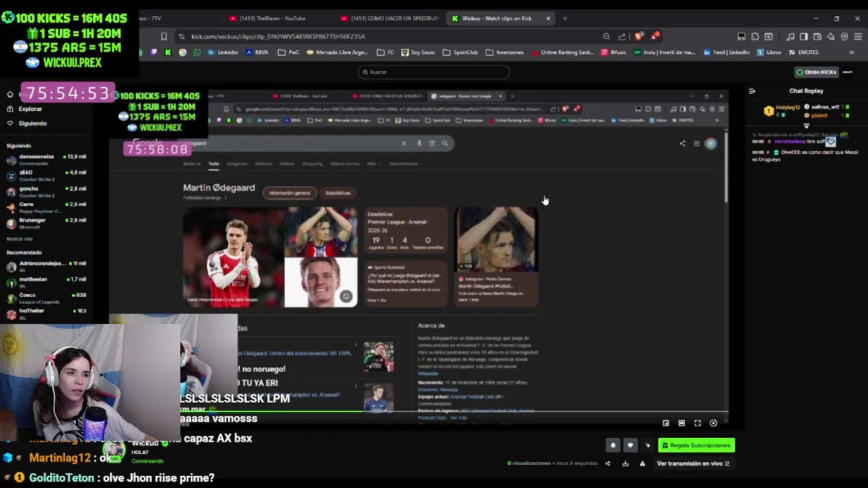Close the Wickuu Kick tab

click(x=548, y=18)
